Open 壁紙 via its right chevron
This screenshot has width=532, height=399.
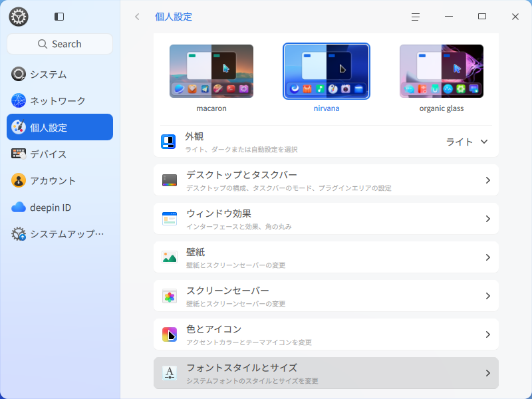tap(487, 257)
